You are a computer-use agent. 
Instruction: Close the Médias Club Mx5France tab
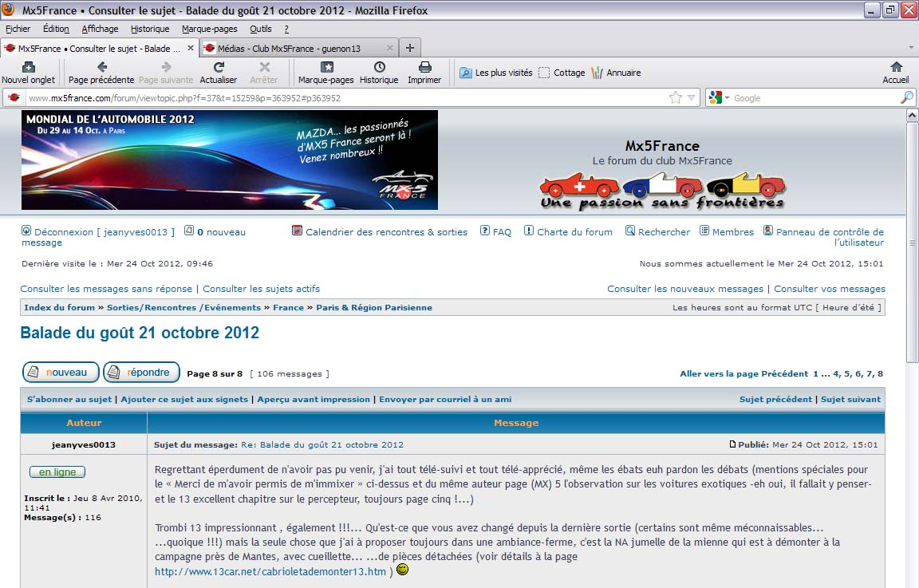390,48
